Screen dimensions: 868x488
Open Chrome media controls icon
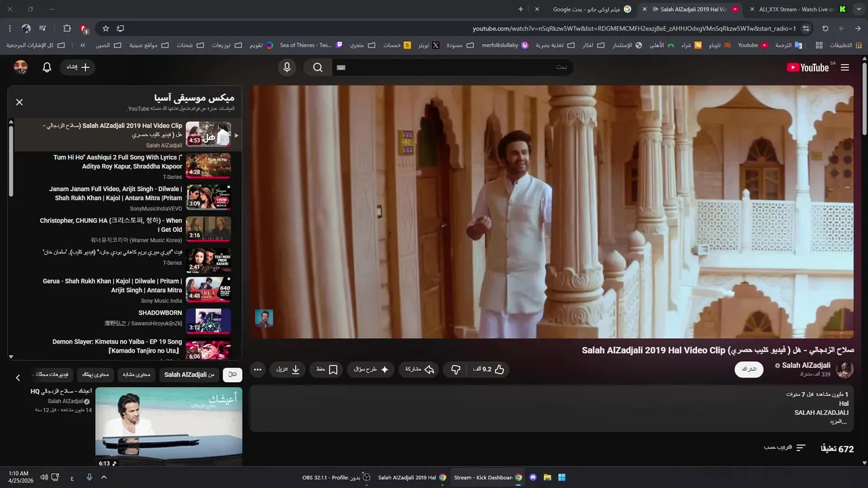pos(43,28)
